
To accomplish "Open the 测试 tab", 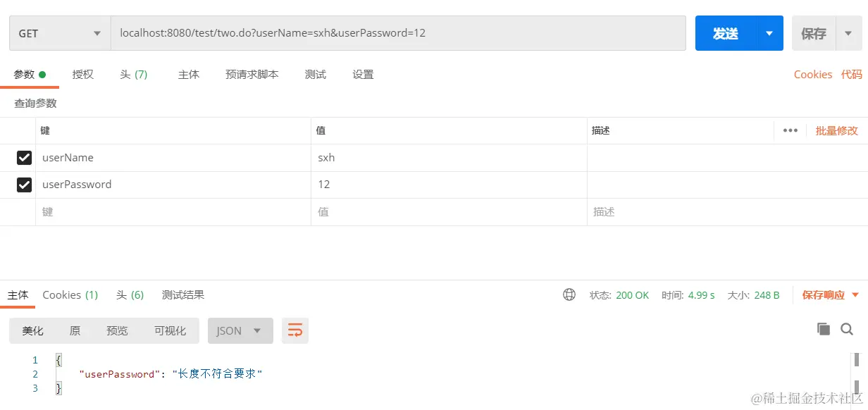I will point(316,74).
